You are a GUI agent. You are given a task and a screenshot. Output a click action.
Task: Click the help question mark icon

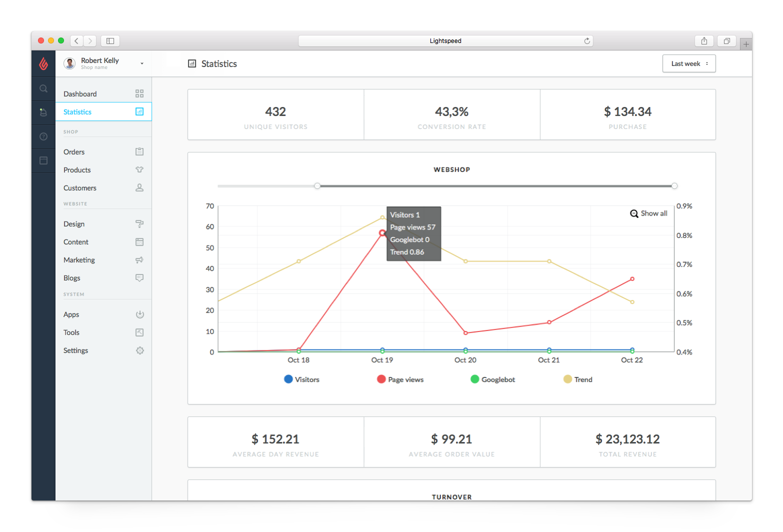[43, 136]
